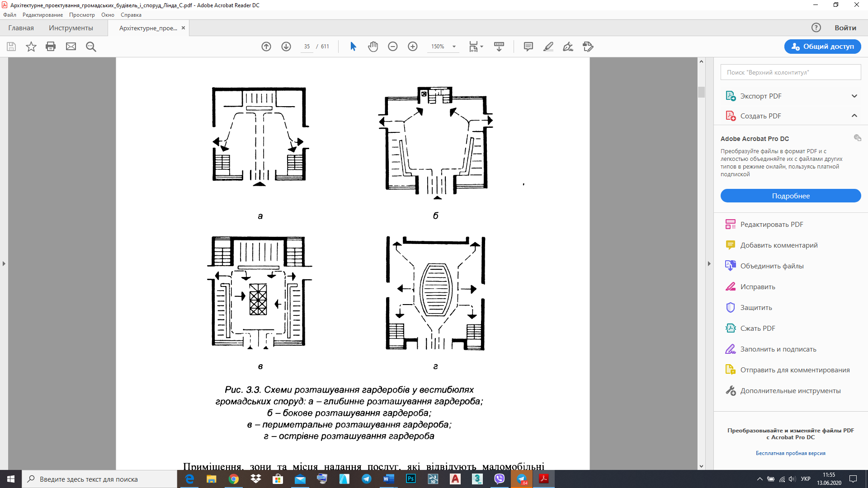Close the Архітектурне_прое... document tab
This screenshot has width=868, height=488.
click(183, 28)
